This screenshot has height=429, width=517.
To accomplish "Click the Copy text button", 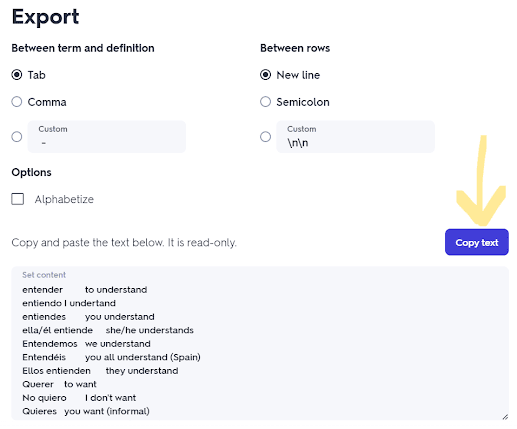I will (x=477, y=242).
